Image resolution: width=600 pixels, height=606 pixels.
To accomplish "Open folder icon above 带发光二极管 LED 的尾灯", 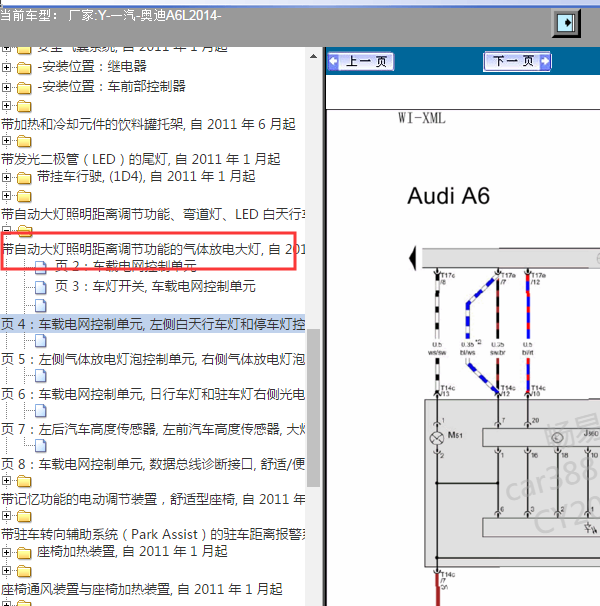I will click(x=24, y=141).
